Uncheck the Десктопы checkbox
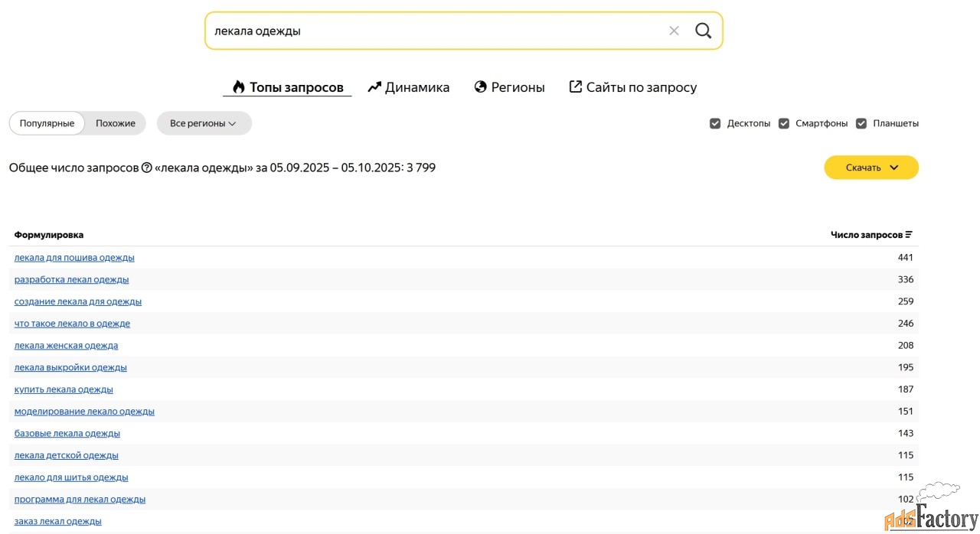 tap(715, 123)
